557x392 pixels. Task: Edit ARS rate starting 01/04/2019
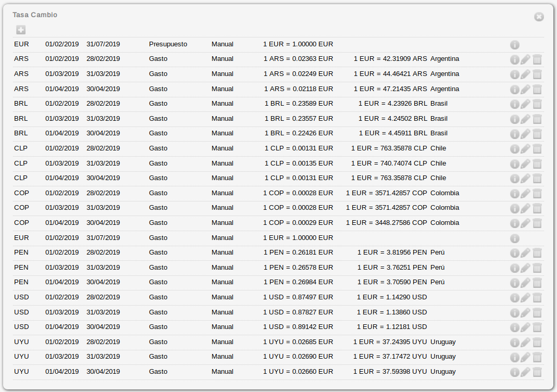coord(525,89)
